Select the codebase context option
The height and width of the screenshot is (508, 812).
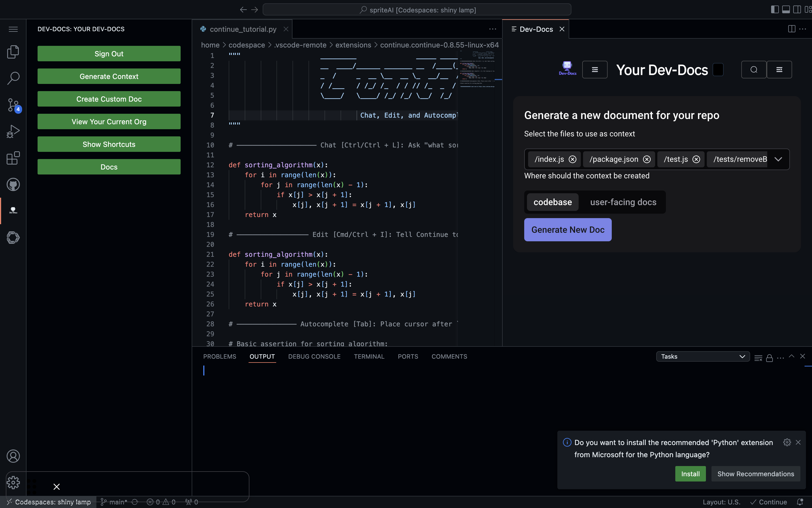[553, 202]
